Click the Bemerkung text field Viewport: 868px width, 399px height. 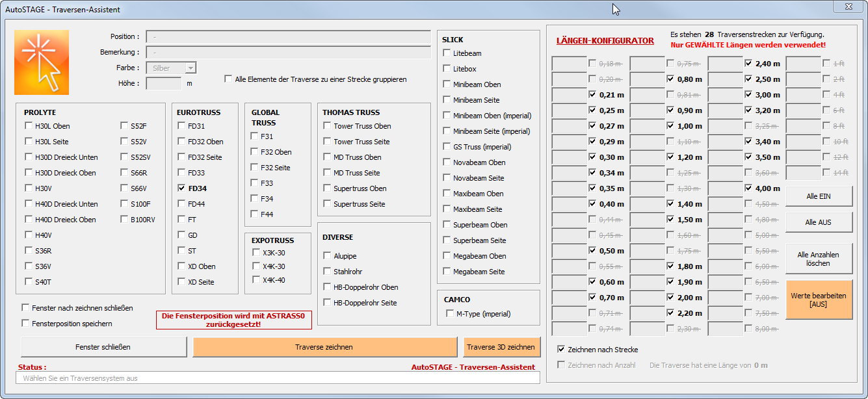click(x=288, y=52)
